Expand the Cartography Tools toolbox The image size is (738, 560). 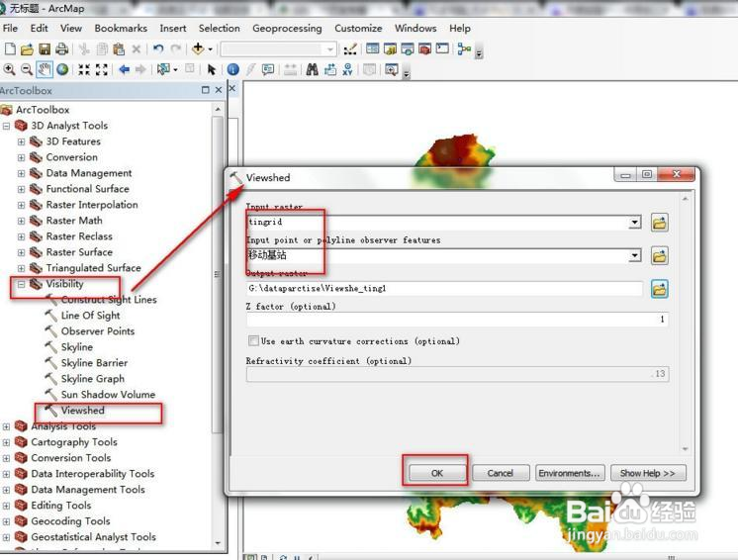6,442
